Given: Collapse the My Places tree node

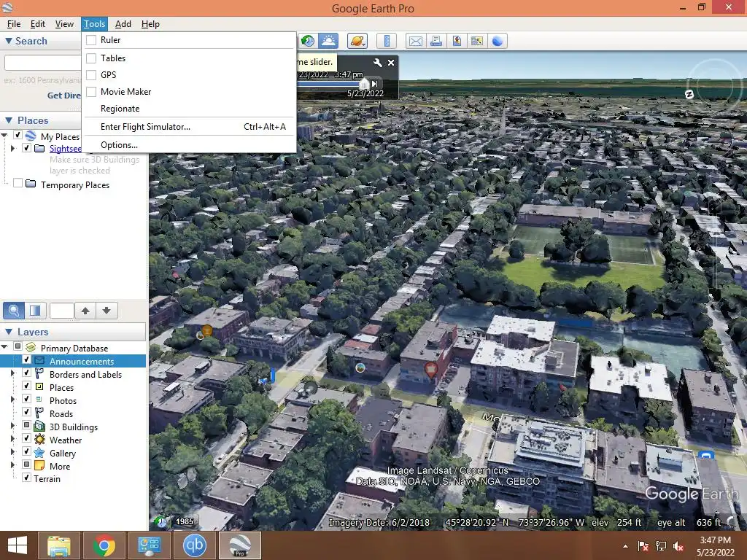Looking at the screenshot, I should (x=4, y=136).
